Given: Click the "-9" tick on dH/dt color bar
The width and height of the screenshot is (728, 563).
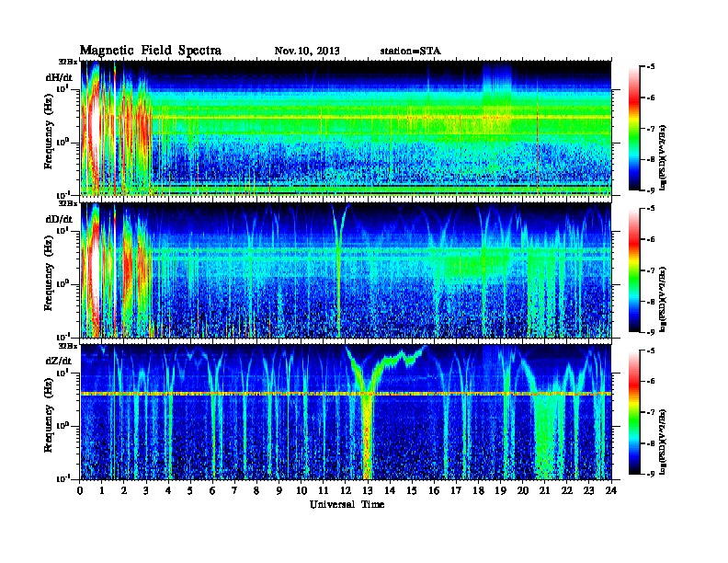Looking at the screenshot, I should point(651,190).
